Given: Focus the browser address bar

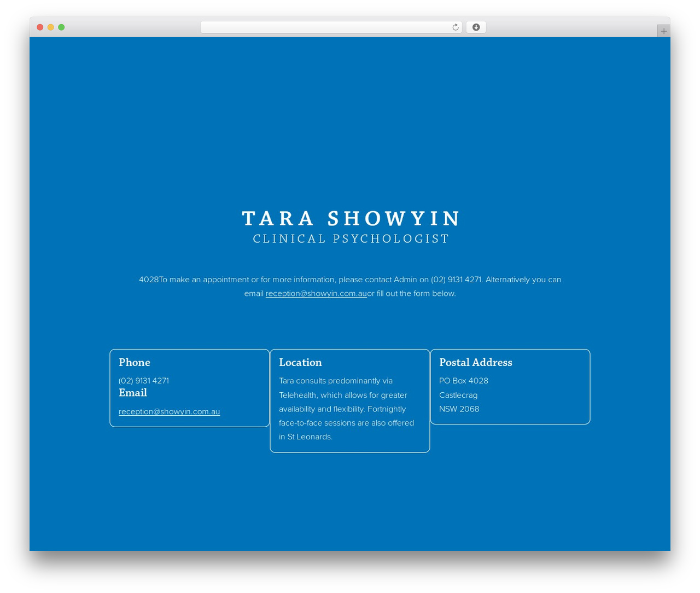Looking at the screenshot, I should coord(331,27).
